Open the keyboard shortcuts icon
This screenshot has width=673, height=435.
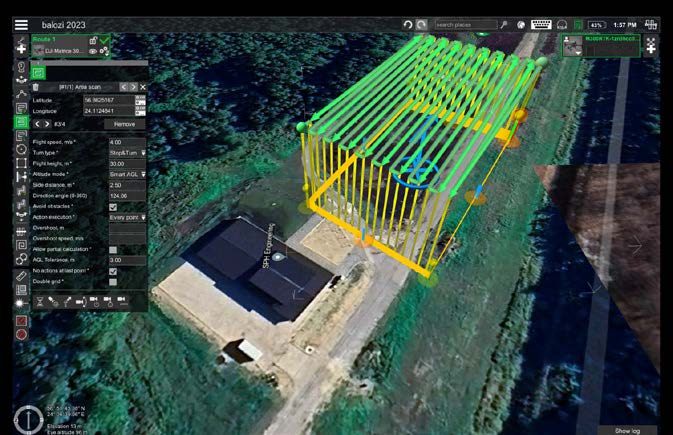pyautogui.click(x=541, y=24)
